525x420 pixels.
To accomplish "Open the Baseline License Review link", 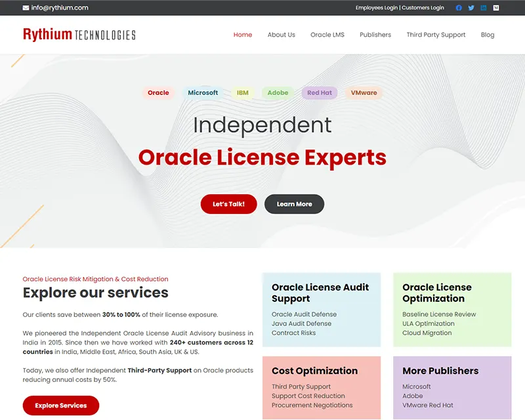I will [x=439, y=314].
